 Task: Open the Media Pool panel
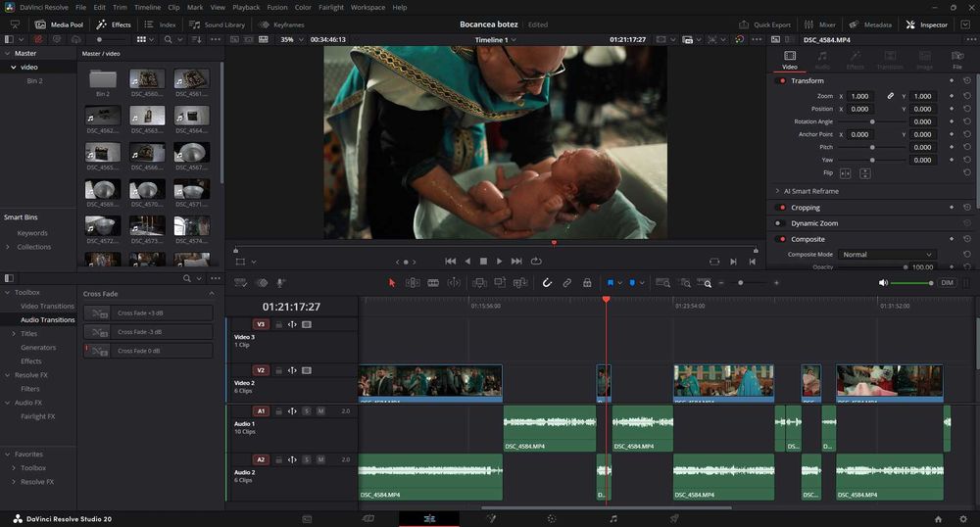click(x=59, y=24)
